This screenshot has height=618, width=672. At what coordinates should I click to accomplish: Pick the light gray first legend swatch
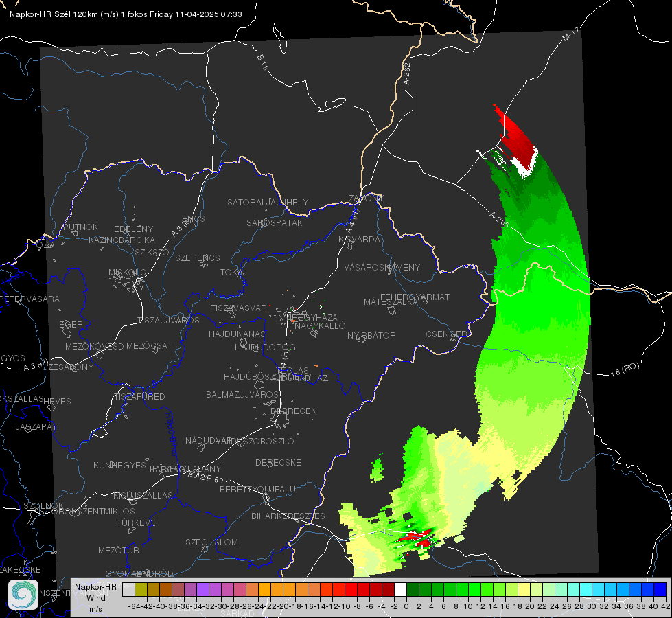(128, 589)
